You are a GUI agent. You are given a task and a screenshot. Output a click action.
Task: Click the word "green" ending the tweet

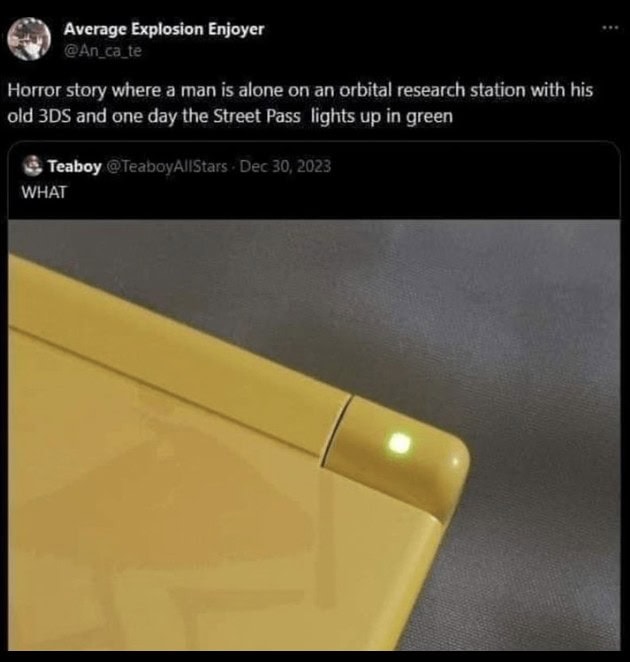tap(429, 117)
